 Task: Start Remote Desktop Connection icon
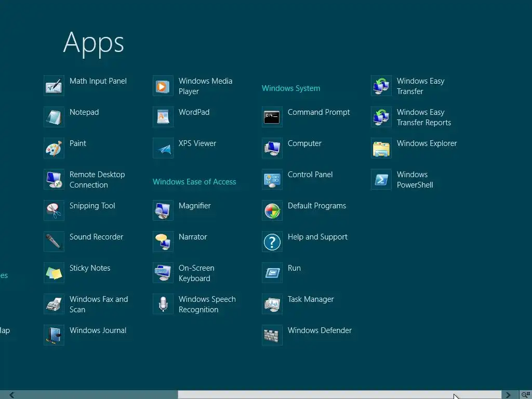(54, 179)
